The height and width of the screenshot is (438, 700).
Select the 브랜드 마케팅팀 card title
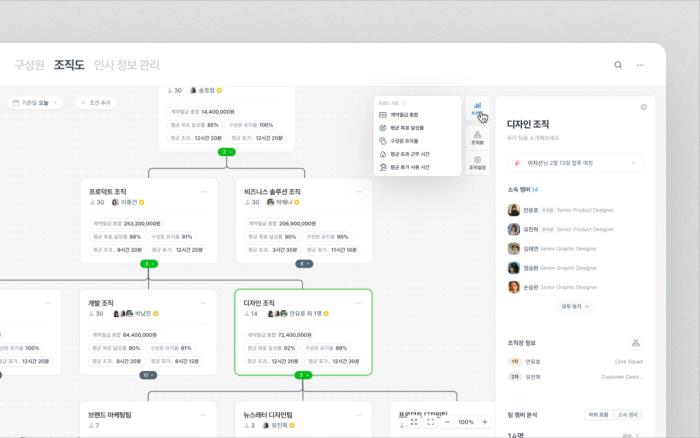point(110,415)
